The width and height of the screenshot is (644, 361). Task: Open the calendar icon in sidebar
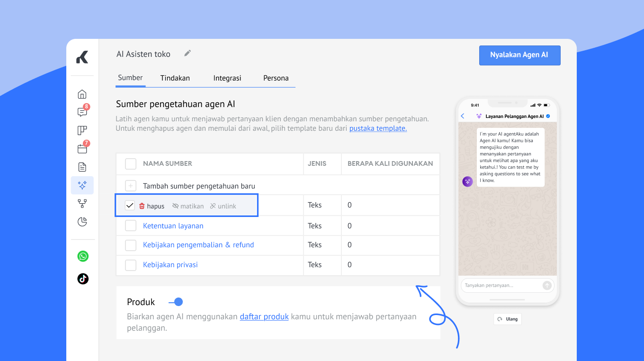(82, 149)
